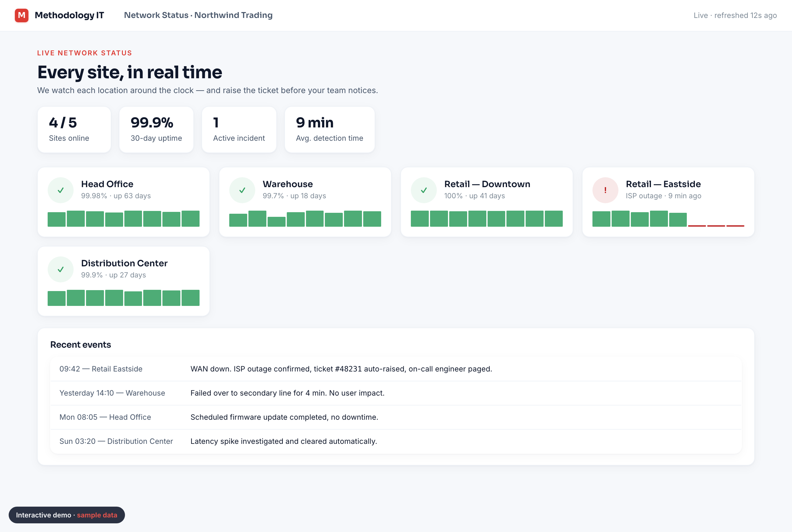
Task: Click the Retail — Downtown checkmark status icon
Action: tap(424, 190)
